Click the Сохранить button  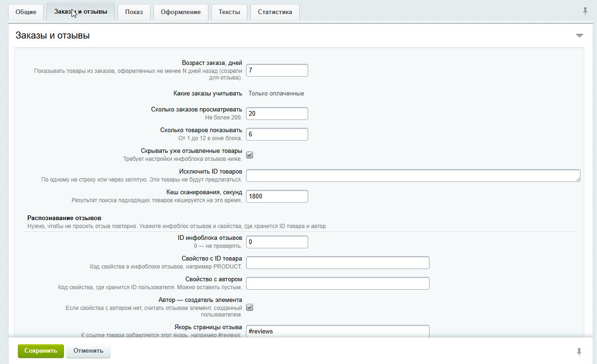(x=41, y=351)
